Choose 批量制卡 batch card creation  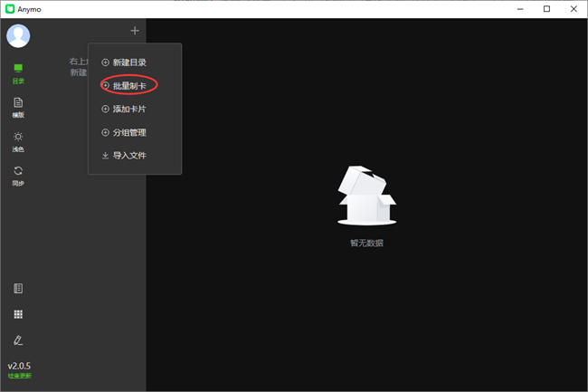(128, 85)
